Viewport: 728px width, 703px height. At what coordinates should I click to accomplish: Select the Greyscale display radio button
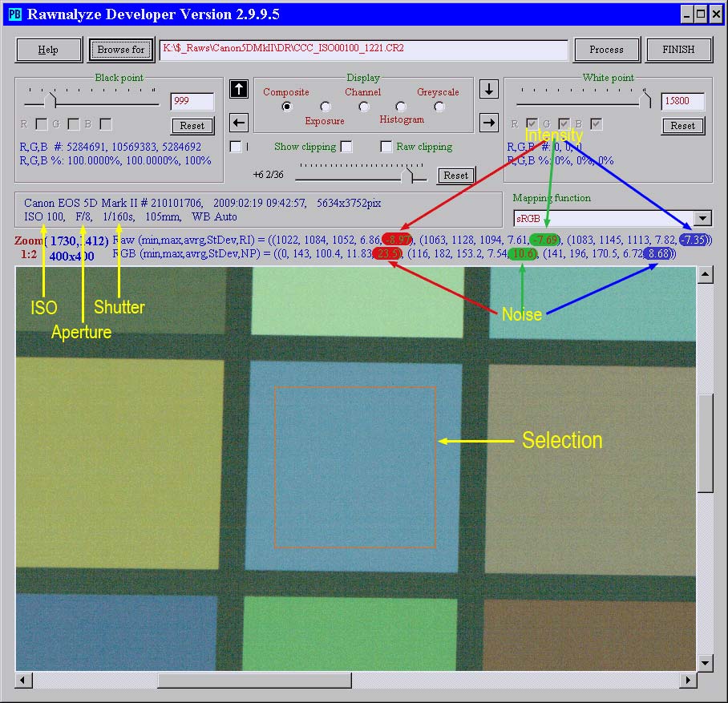pos(439,107)
